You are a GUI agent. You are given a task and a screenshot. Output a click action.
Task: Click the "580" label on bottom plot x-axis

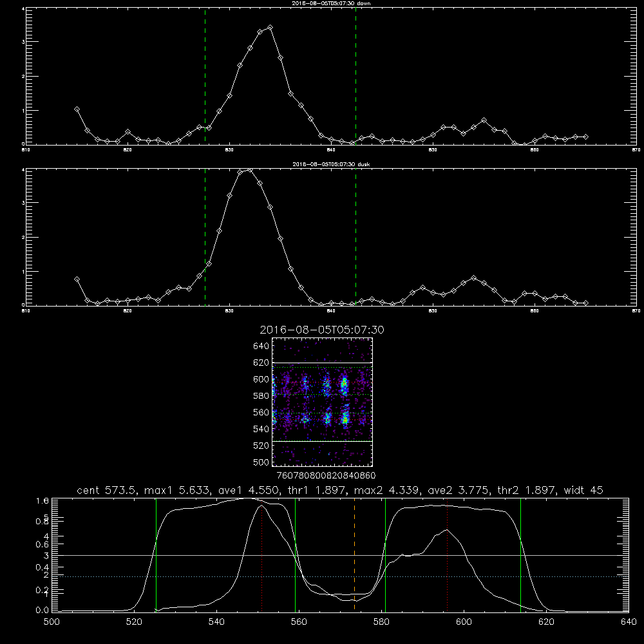(x=381, y=622)
